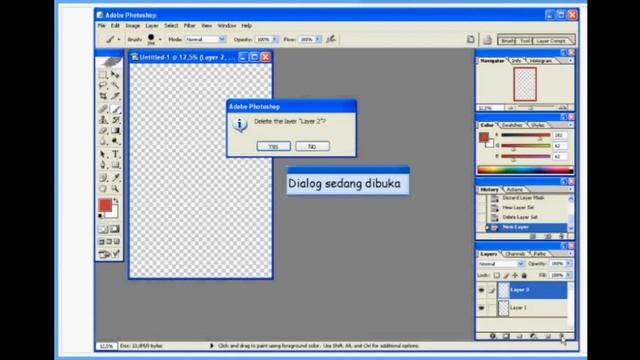This screenshot has width=640, height=360.
Task: Switch to Standard edit mode
Action: tap(103, 229)
